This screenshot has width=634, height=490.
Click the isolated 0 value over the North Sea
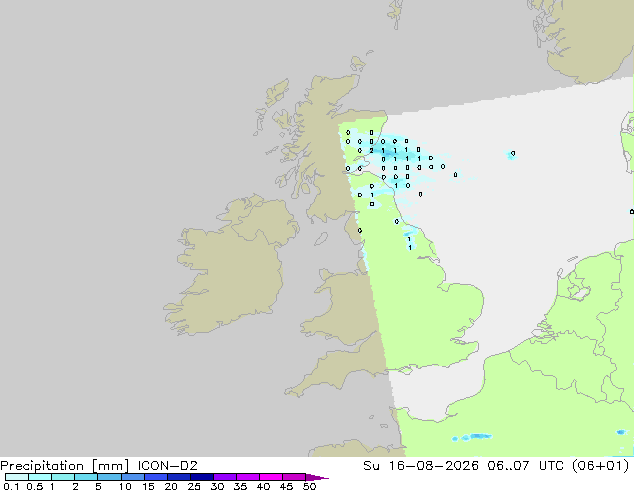click(513, 153)
